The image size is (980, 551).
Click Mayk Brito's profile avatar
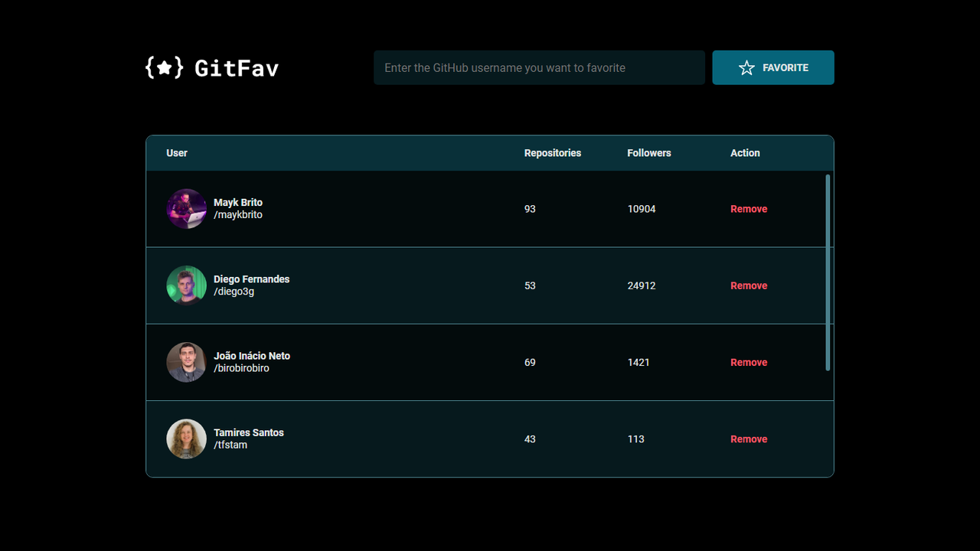[x=186, y=208]
